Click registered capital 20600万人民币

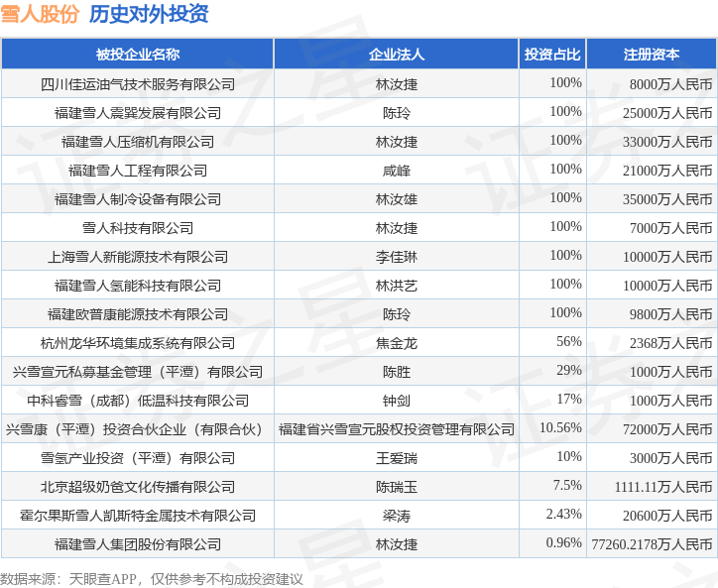point(667,516)
